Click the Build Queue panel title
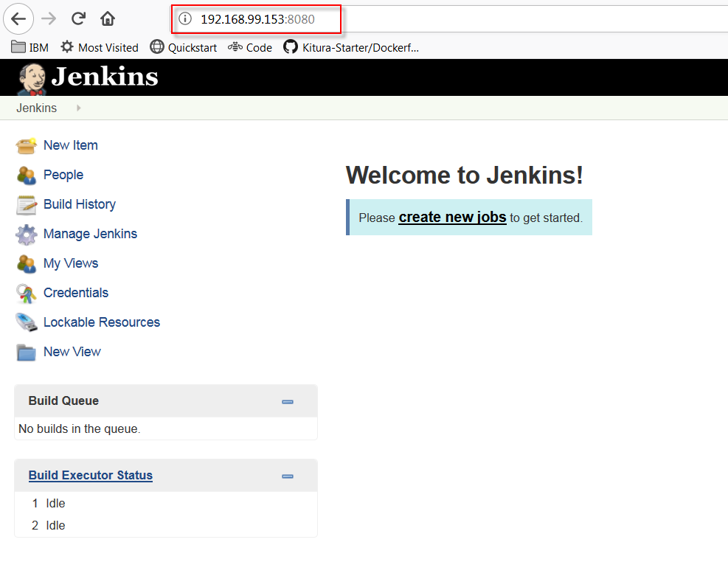Screen dimensions: 728x562 (x=63, y=401)
